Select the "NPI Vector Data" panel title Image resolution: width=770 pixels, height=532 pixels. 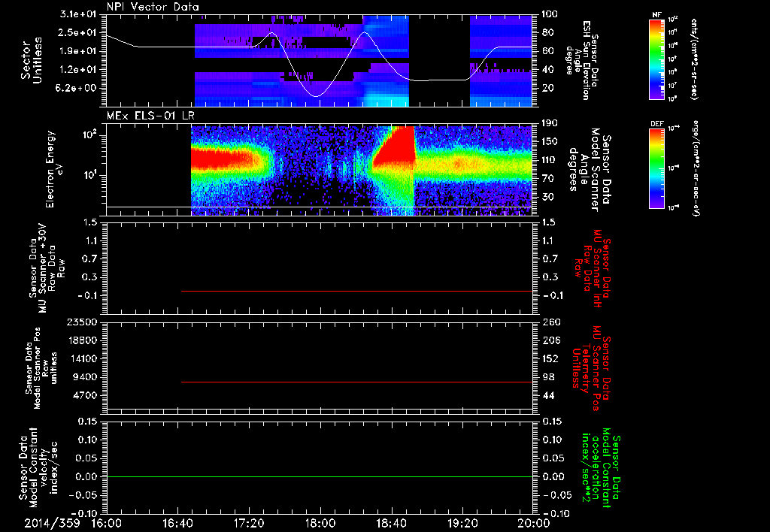pyautogui.click(x=153, y=7)
